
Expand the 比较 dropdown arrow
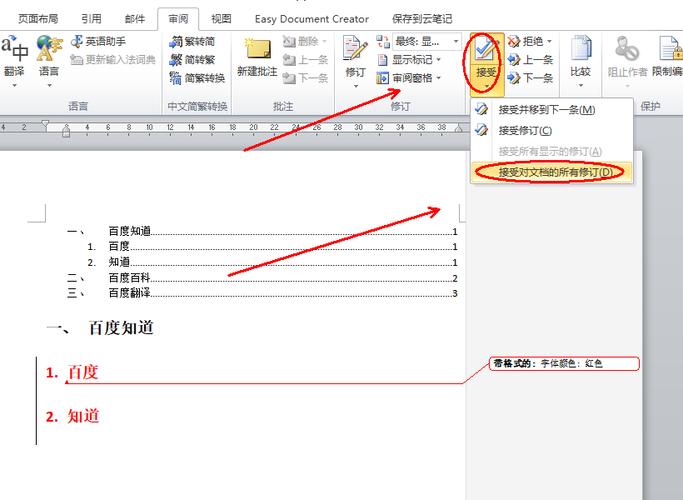click(580, 85)
